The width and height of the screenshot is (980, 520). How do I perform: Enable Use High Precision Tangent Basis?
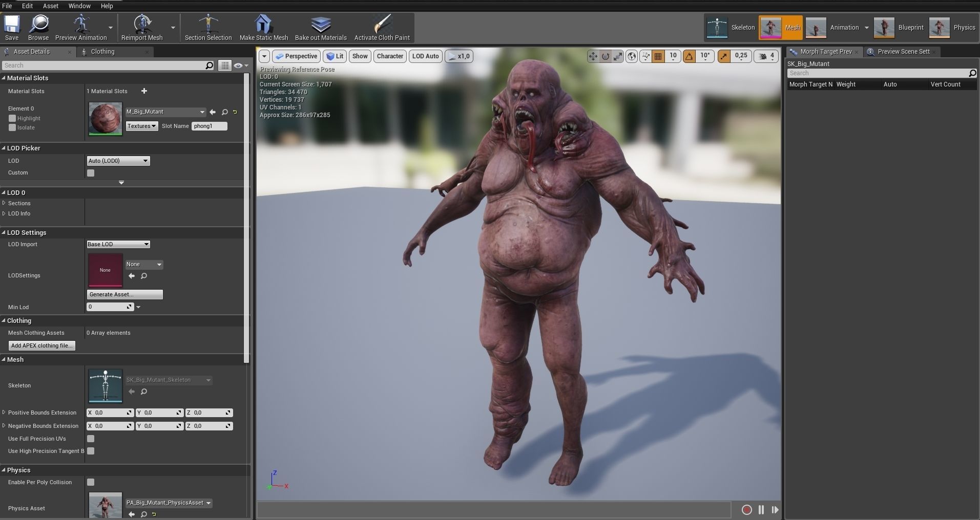(91, 451)
